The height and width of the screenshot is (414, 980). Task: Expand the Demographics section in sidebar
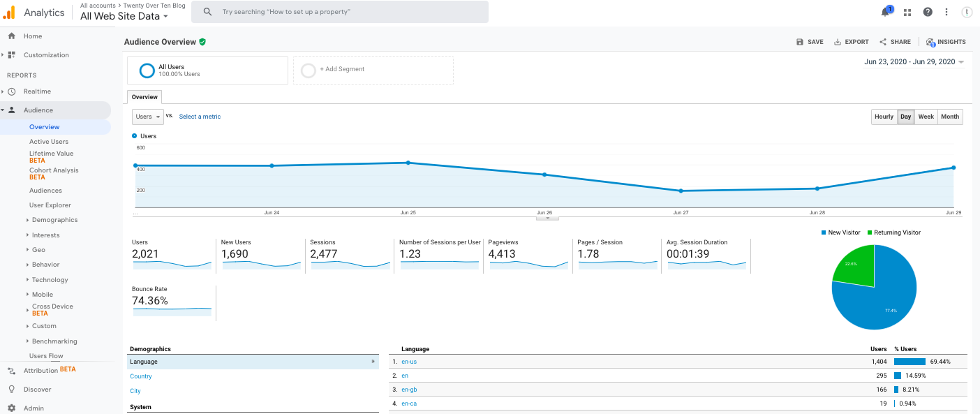click(54, 220)
